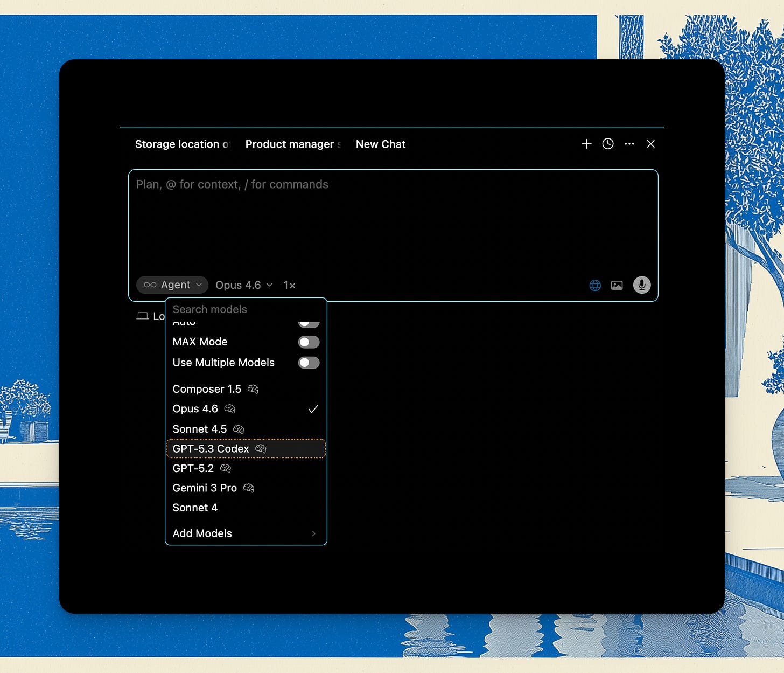This screenshot has height=673, width=784.
Task: Click the infinity icon in Agent pill
Action: click(150, 285)
